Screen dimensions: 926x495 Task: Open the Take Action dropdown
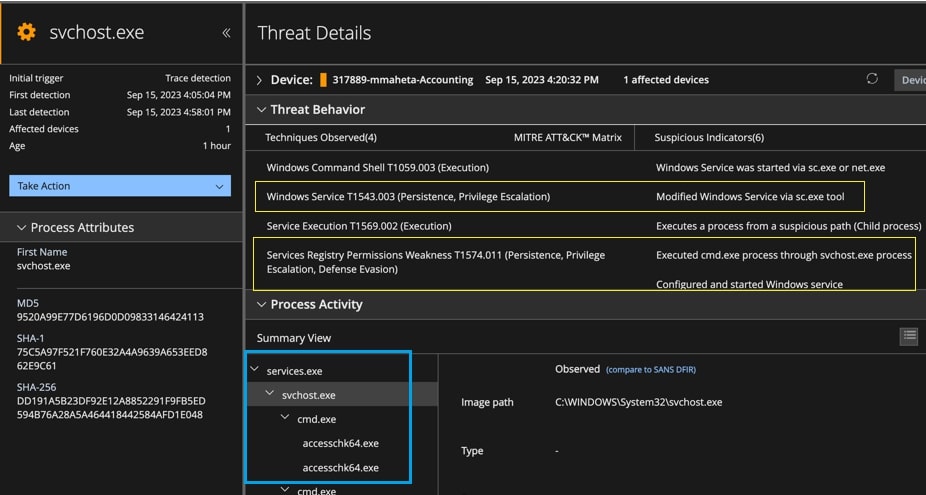click(120, 186)
